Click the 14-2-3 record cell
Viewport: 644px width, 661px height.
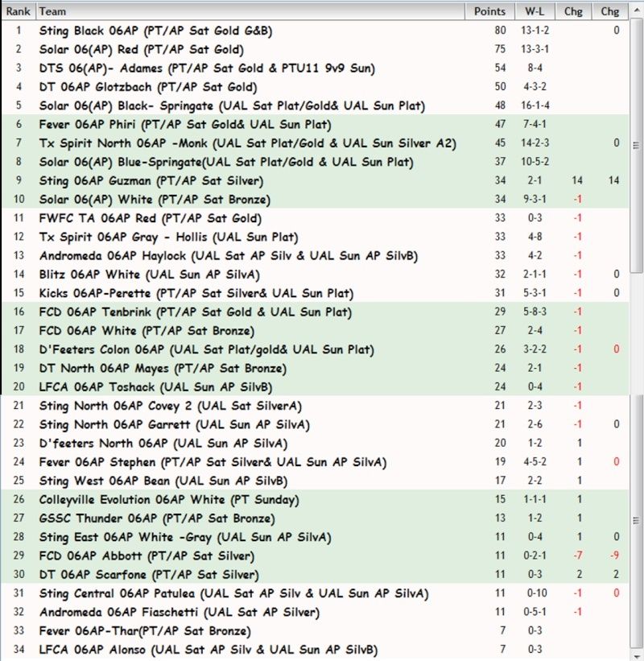pyautogui.click(x=535, y=143)
